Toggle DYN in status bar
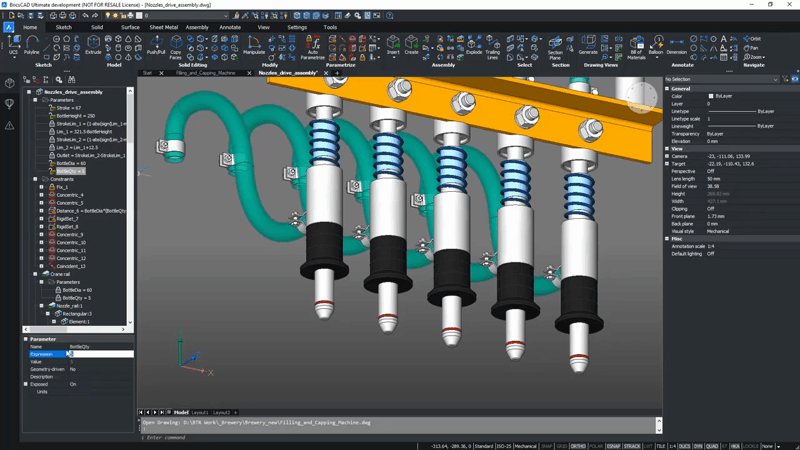 (x=698, y=446)
